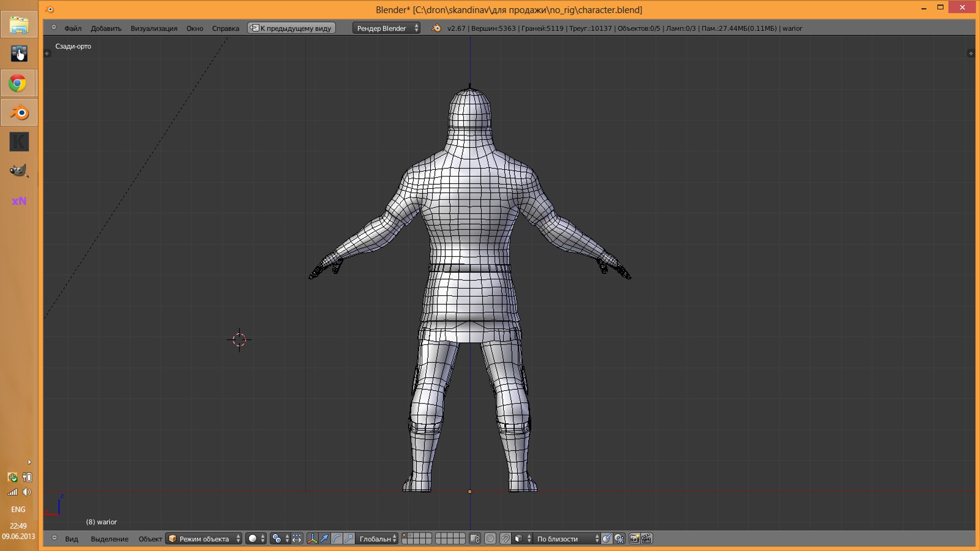Open the pivot point selector
This screenshot has height=551, width=980.
[x=280, y=539]
